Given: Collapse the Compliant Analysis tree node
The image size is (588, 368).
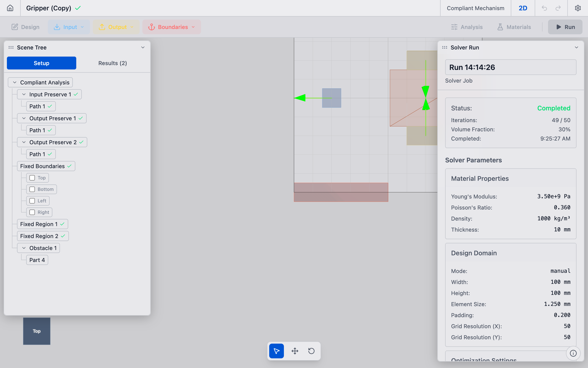Looking at the screenshot, I should [14, 83].
